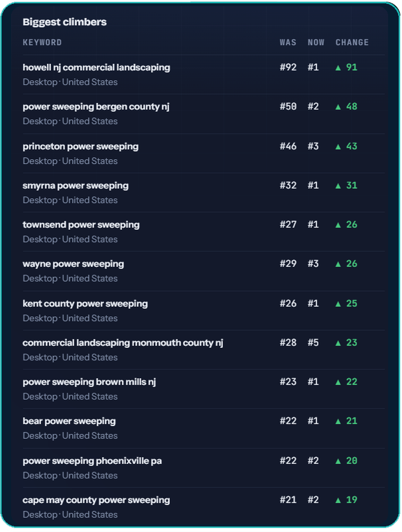Click the KEYWORD column header

(x=42, y=42)
